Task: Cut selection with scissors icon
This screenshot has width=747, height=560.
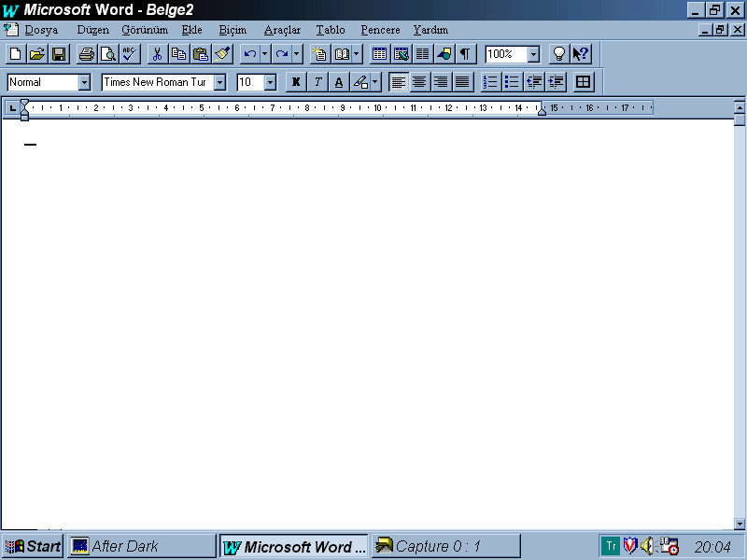Action: [x=158, y=54]
